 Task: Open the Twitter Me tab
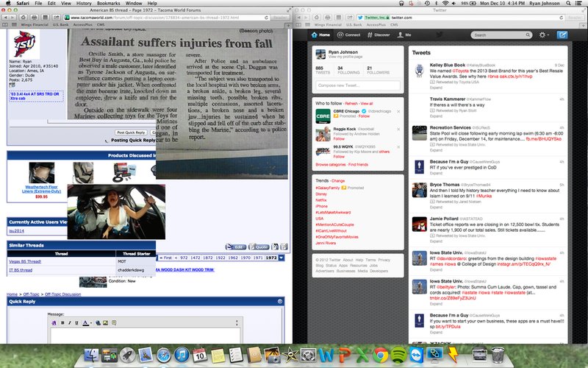[404, 35]
